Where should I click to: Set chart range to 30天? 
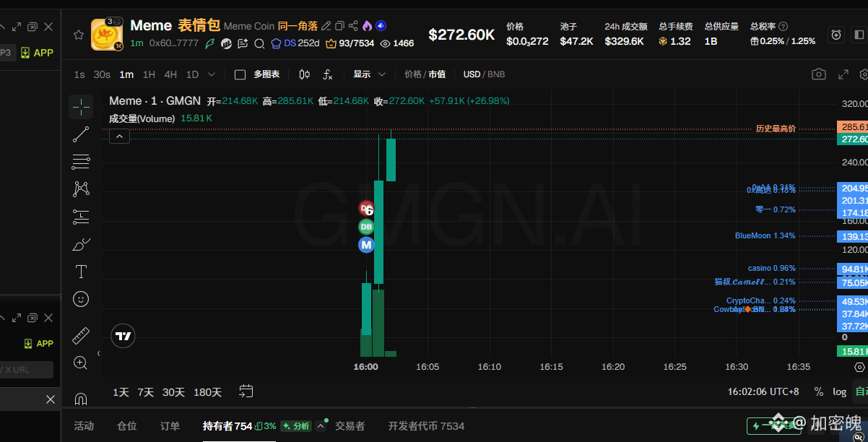[173, 392]
